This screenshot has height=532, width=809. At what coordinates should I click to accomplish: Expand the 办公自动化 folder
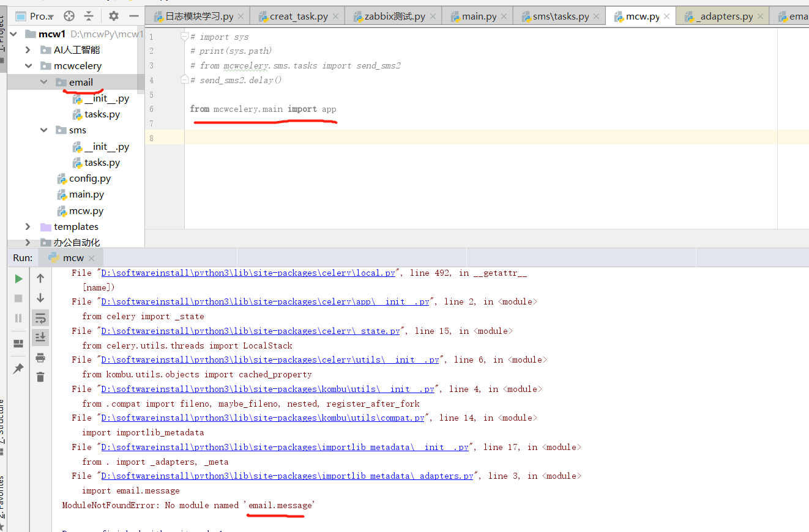(28, 243)
